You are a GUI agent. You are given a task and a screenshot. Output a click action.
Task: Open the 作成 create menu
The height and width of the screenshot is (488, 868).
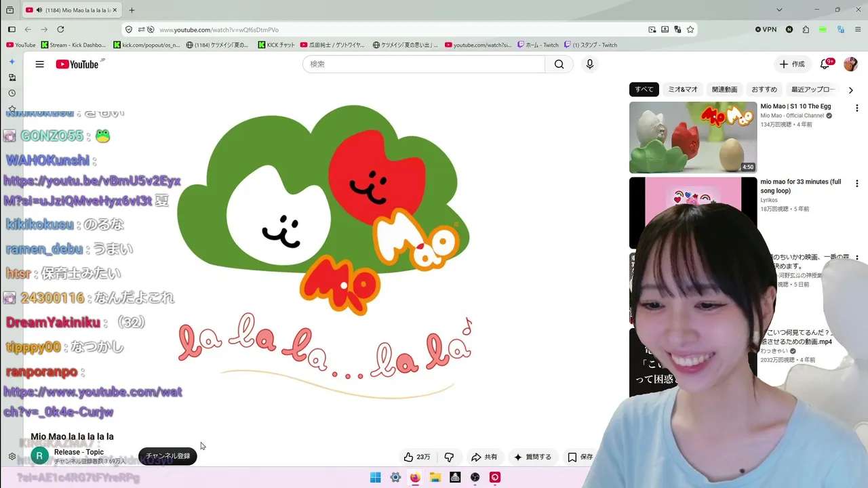(x=792, y=64)
